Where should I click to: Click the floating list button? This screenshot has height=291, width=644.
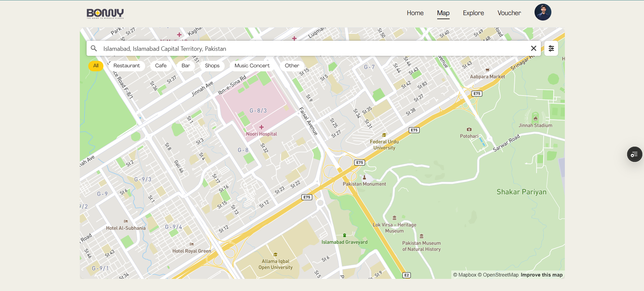pos(635,154)
